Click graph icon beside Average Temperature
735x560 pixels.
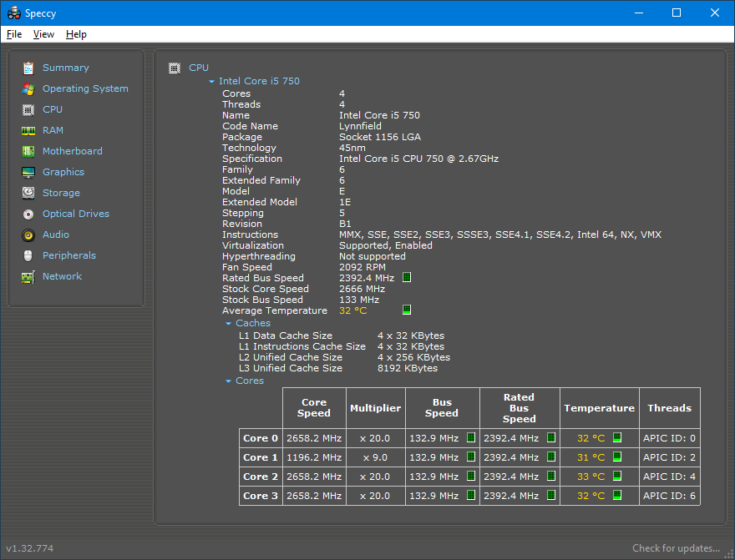point(407,310)
